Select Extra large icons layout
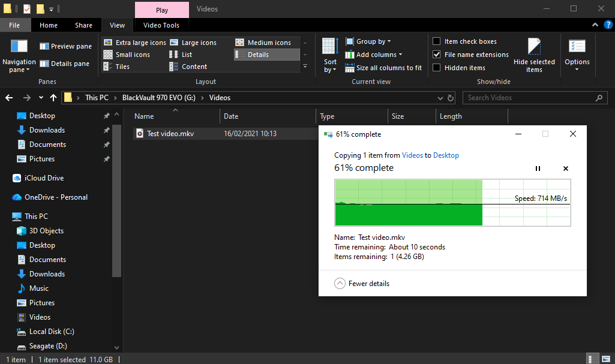The image size is (615, 364). click(134, 43)
